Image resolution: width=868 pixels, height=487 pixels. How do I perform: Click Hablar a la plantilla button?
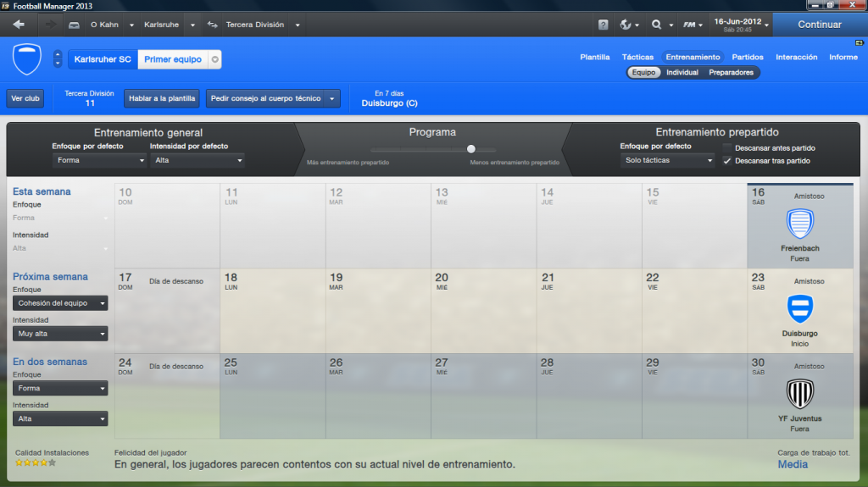pyautogui.click(x=162, y=98)
